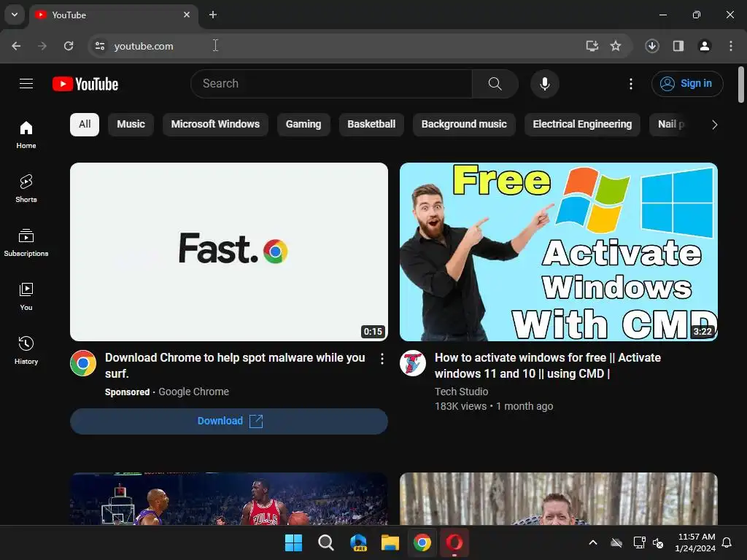Open YouTube settings three-dot menu

click(631, 84)
